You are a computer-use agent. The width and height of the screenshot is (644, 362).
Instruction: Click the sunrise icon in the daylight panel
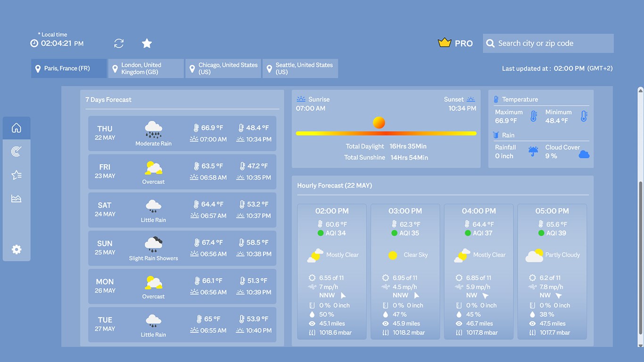pyautogui.click(x=300, y=99)
